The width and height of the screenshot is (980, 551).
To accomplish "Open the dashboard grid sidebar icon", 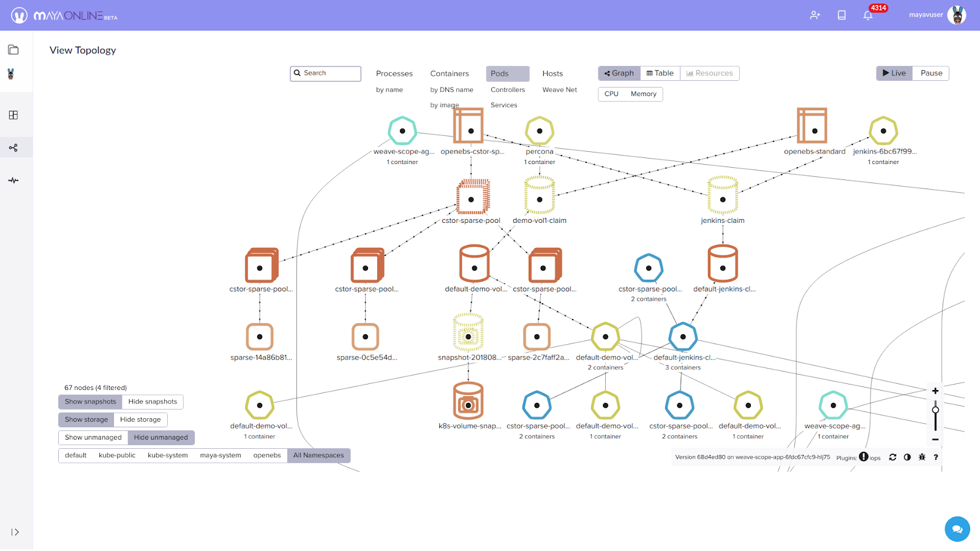I will [x=13, y=115].
